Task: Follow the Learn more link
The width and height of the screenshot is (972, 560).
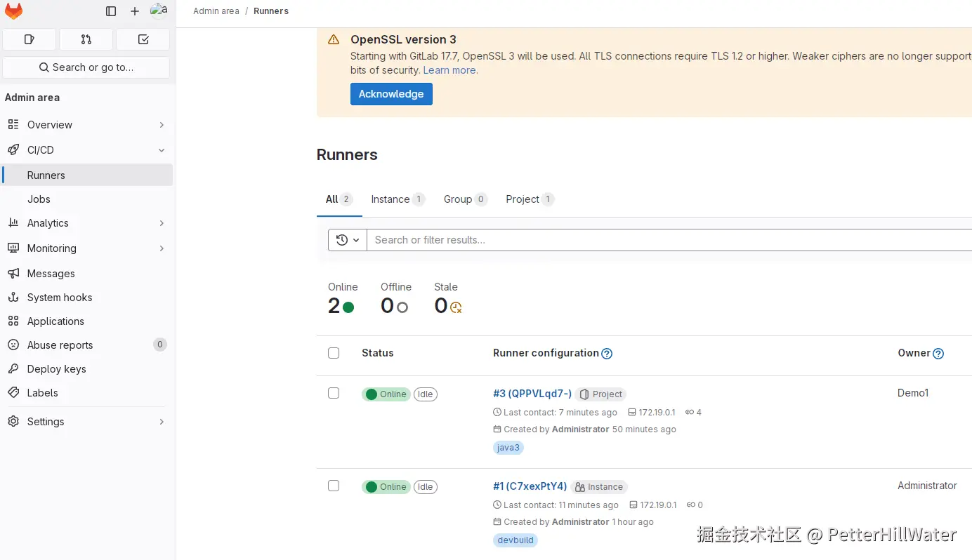Action: tap(449, 70)
